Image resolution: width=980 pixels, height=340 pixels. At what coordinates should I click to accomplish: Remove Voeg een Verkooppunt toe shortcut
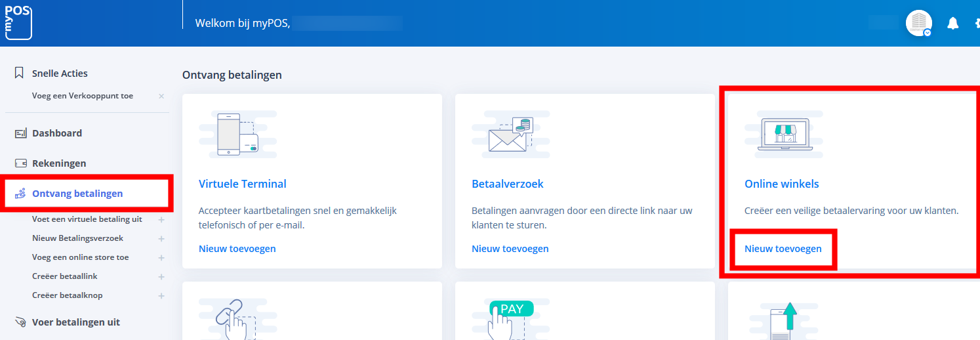pos(161,96)
